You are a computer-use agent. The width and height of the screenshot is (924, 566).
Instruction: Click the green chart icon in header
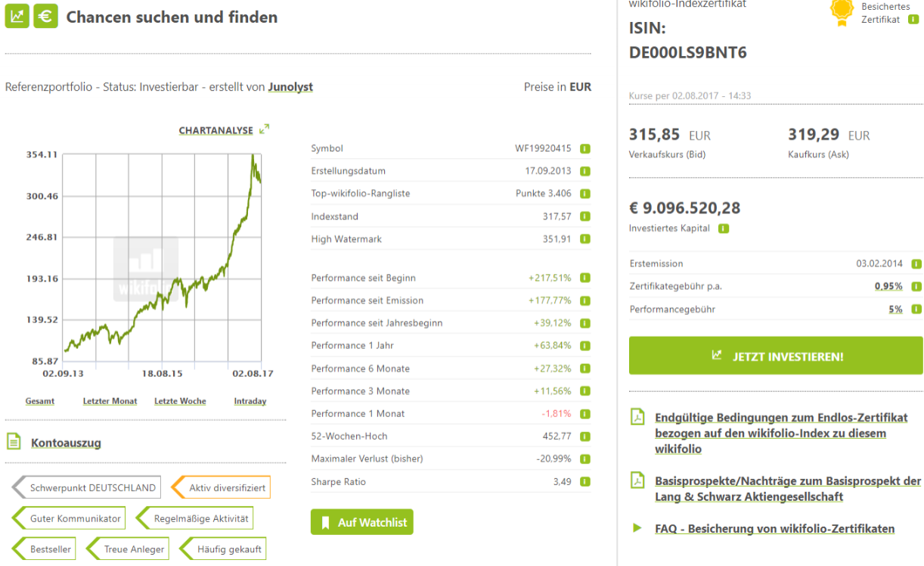point(17,17)
